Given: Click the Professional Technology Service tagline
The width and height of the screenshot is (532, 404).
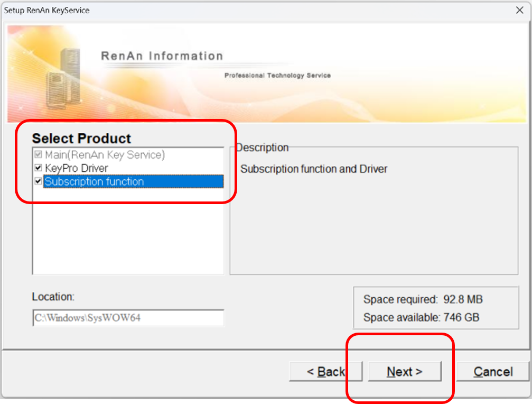Looking at the screenshot, I should click(277, 76).
